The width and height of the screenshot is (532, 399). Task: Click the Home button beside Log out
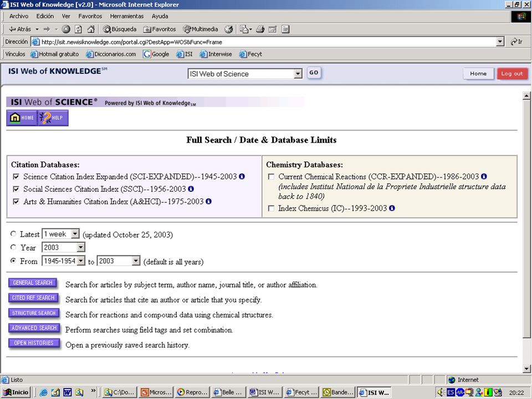478,73
